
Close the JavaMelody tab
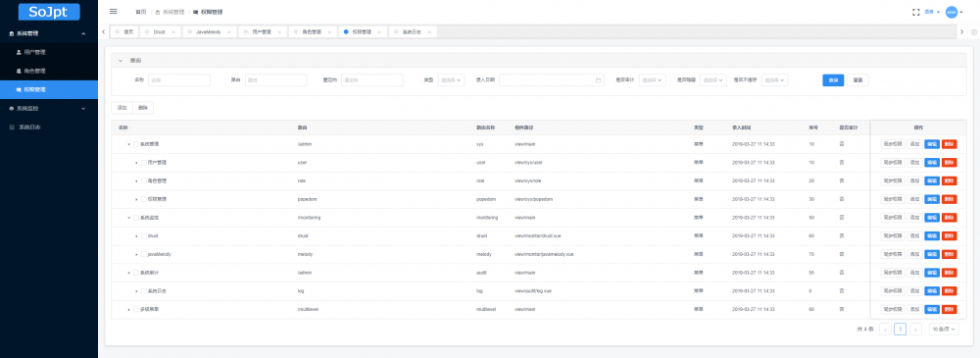click(229, 31)
